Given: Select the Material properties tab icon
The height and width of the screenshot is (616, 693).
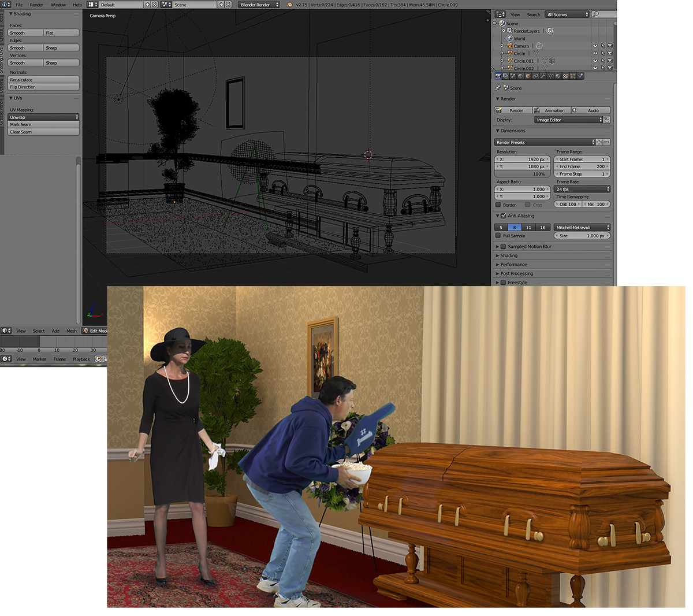Looking at the screenshot, I should (558, 76).
